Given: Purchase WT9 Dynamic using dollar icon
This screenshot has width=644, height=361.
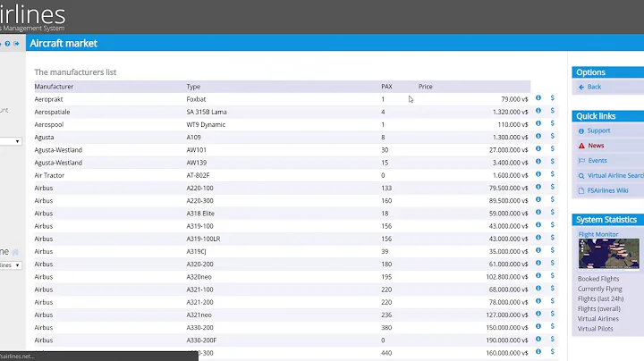Looking at the screenshot, I should [x=553, y=123].
